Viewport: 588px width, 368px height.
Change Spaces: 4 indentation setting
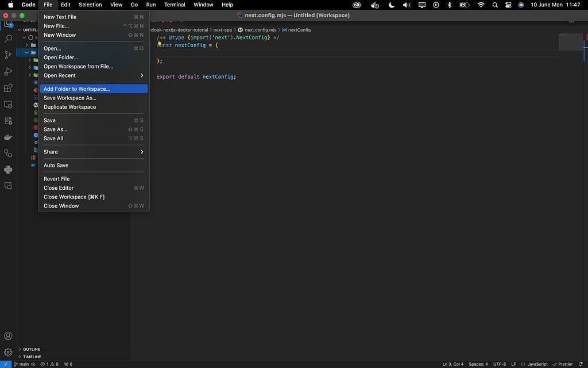pyautogui.click(x=478, y=364)
